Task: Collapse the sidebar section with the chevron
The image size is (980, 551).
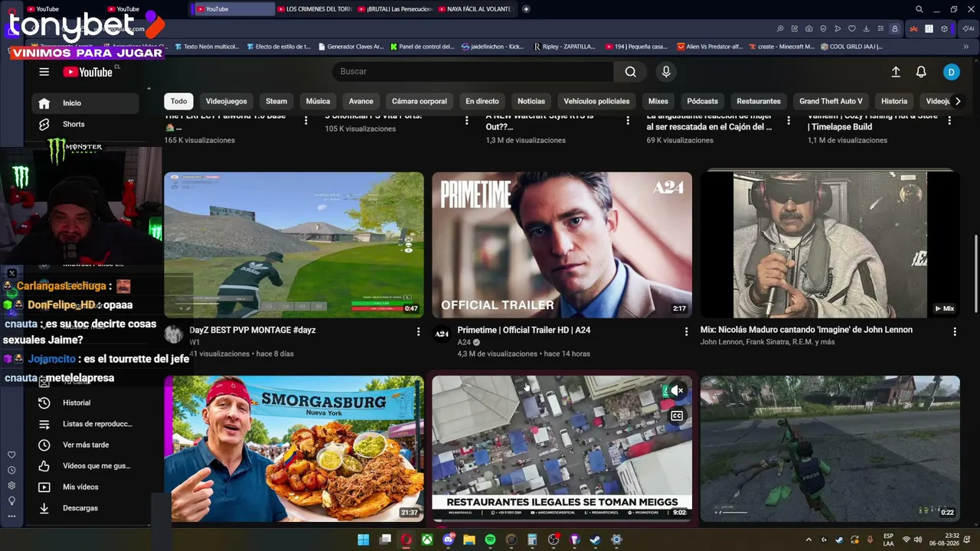Action: click(x=149, y=89)
